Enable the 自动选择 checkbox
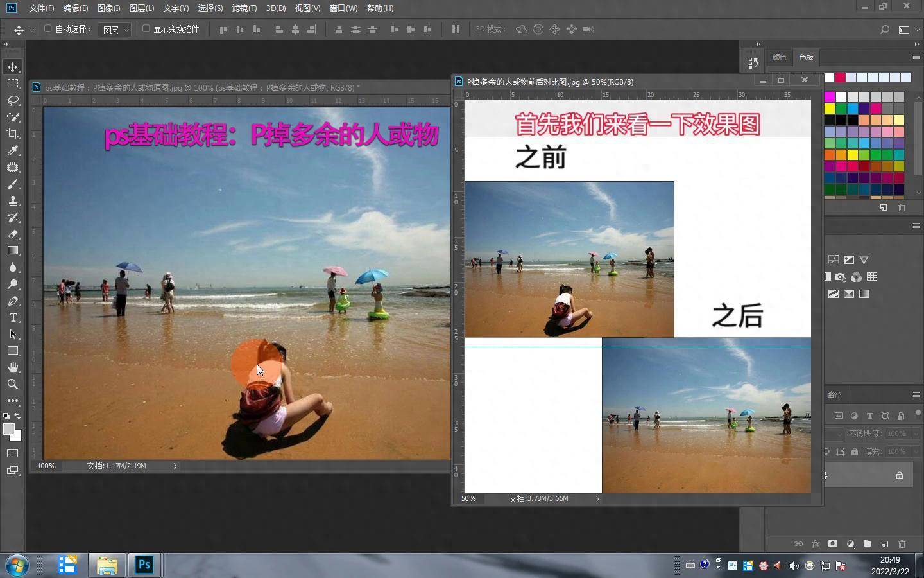 (47, 29)
